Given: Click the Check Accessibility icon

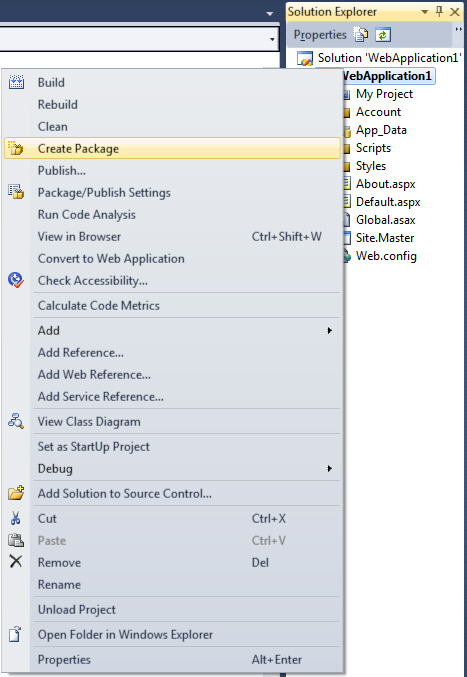Looking at the screenshot, I should point(16,280).
